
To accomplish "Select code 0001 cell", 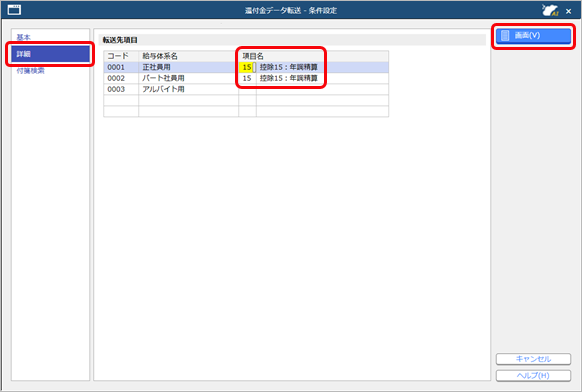I will pos(121,67).
